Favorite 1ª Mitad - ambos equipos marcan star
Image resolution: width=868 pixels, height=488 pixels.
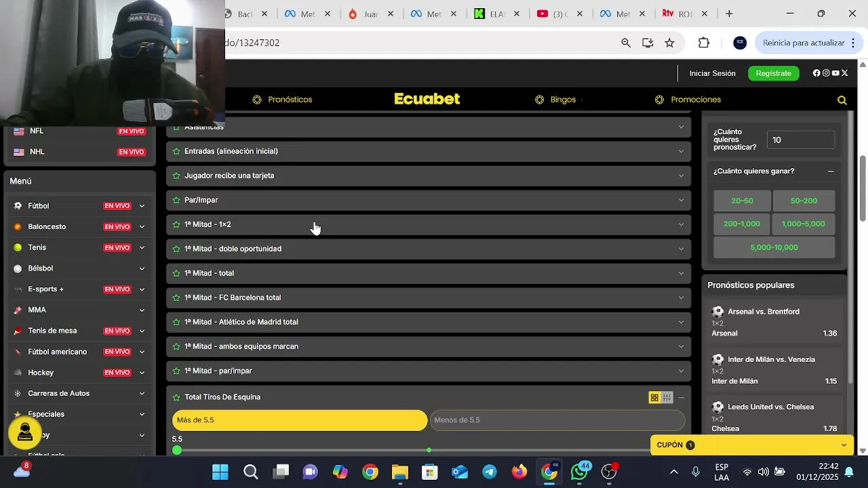point(176,346)
